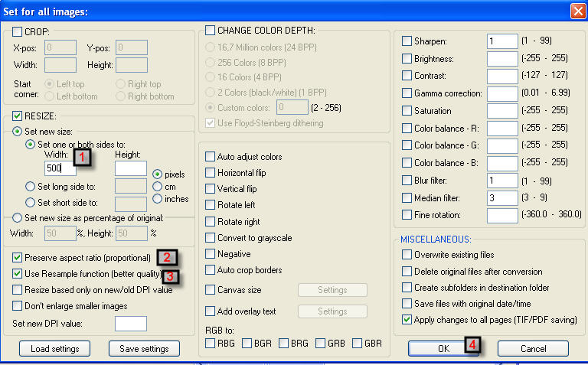Close the Set for all images dialog
Viewport: 588px width, 365px height.
coord(578,11)
